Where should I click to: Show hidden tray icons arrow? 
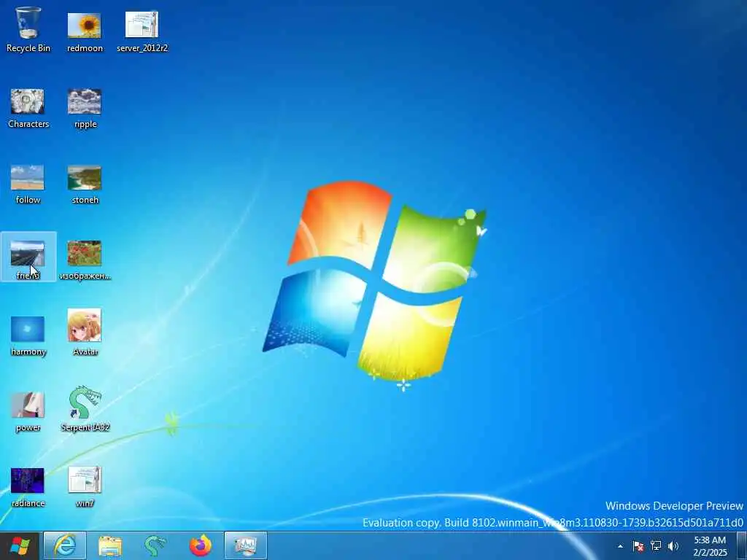click(620, 546)
